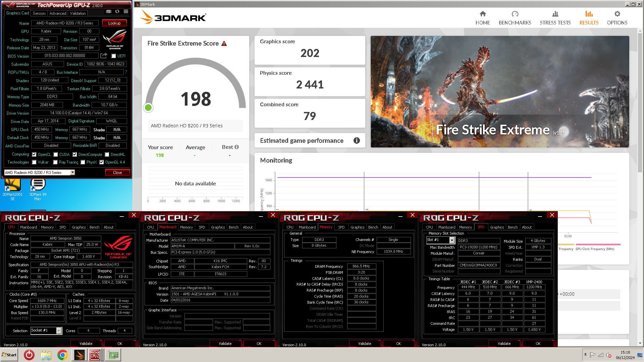Open File Explorer from the taskbar
The width and height of the screenshot is (644, 362).
(x=46, y=355)
